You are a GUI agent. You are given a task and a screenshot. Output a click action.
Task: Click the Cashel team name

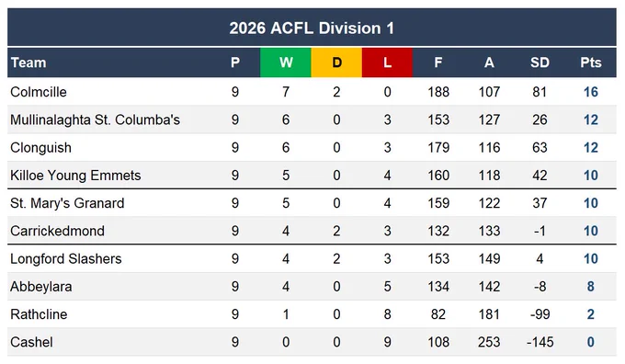pos(31,343)
